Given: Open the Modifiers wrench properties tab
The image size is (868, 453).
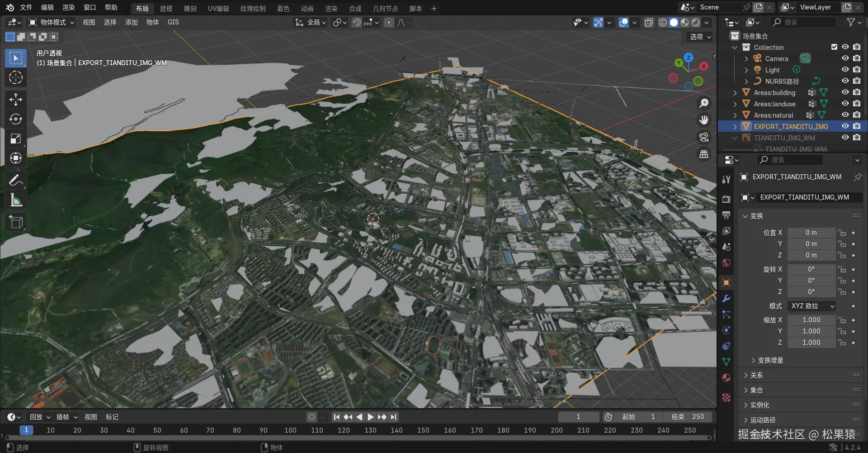Looking at the screenshot, I should (x=726, y=299).
